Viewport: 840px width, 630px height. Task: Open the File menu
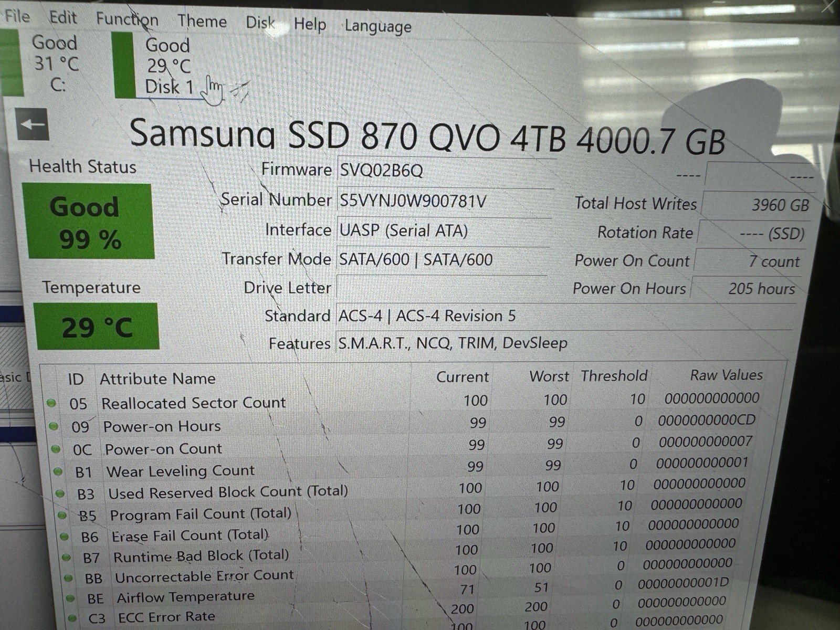(16, 16)
